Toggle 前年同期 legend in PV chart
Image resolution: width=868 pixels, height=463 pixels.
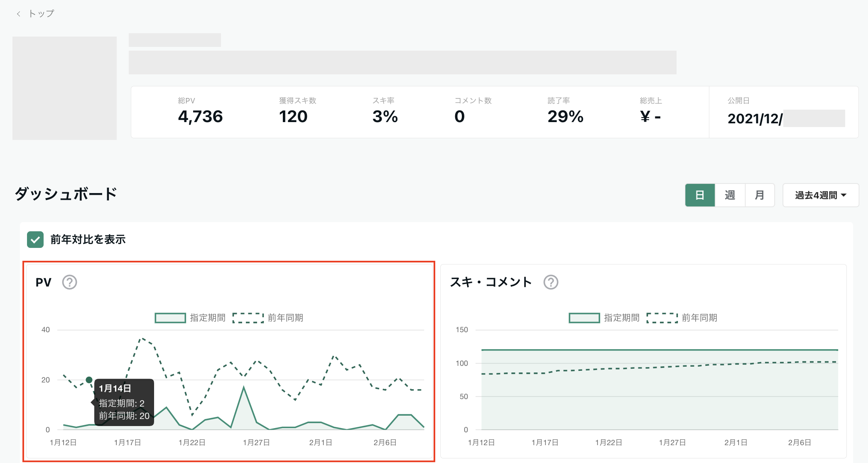pyautogui.click(x=268, y=318)
